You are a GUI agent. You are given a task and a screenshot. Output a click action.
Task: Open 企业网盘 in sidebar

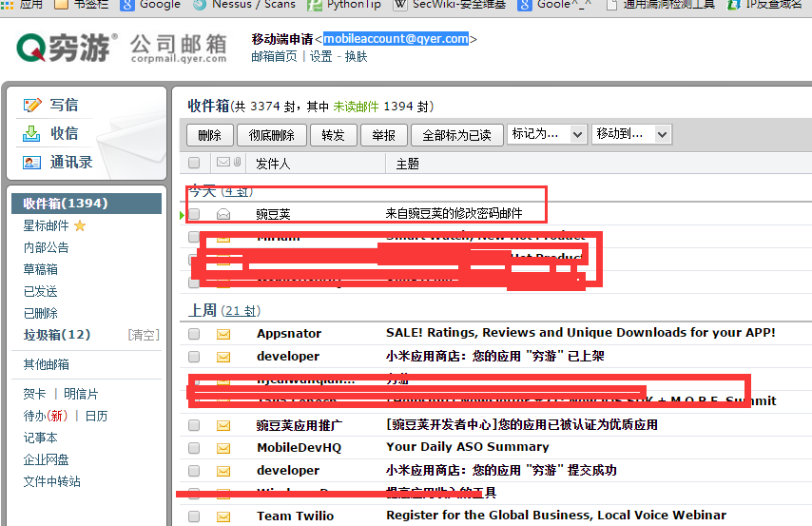(46, 459)
